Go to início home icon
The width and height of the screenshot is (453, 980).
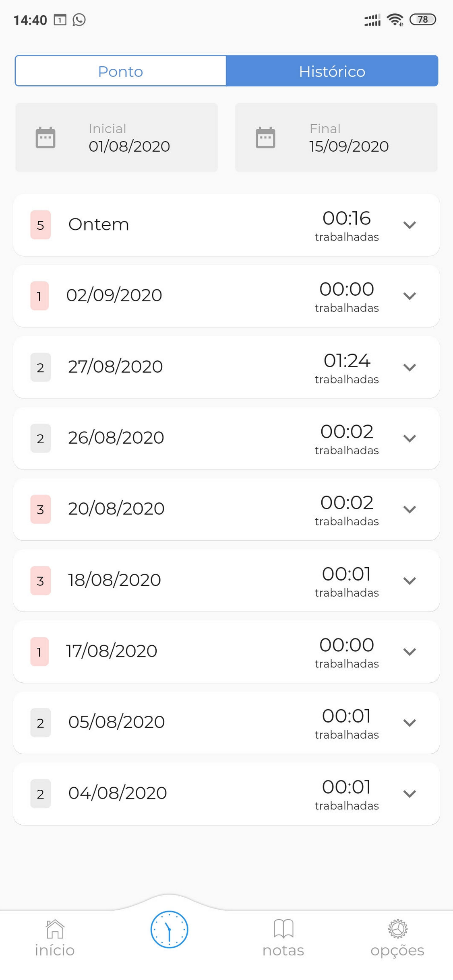(x=55, y=929)
